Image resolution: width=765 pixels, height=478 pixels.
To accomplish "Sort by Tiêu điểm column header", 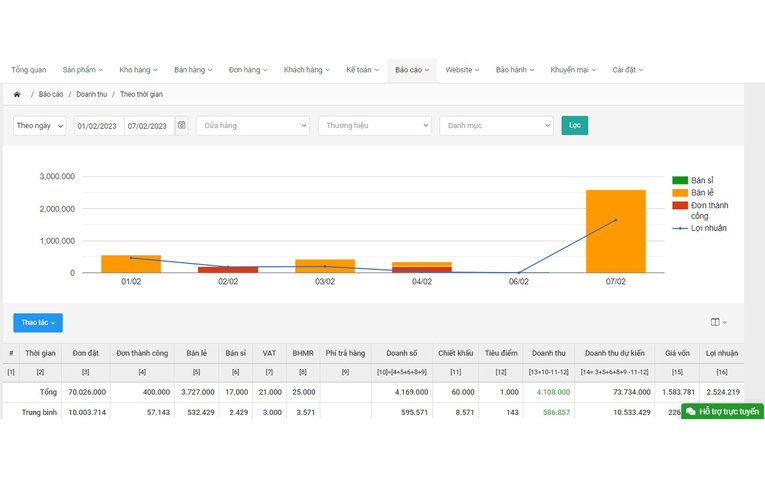I will (x=501, y=353).
